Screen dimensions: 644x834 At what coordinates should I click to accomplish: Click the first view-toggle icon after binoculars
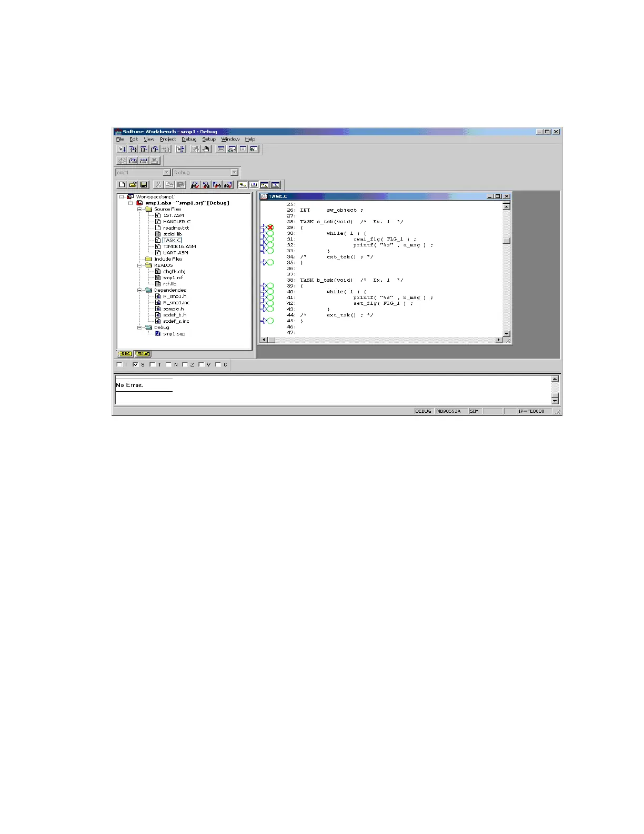click(x=243, y=185)
